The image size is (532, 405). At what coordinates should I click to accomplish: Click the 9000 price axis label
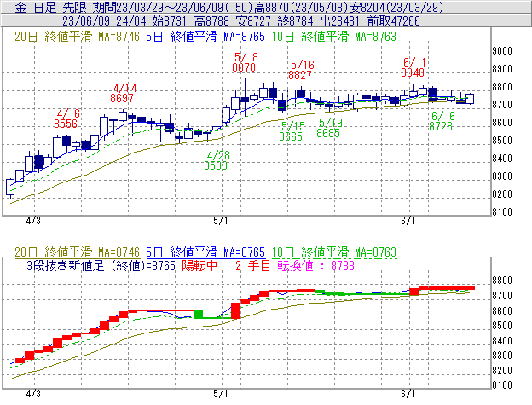502,51
